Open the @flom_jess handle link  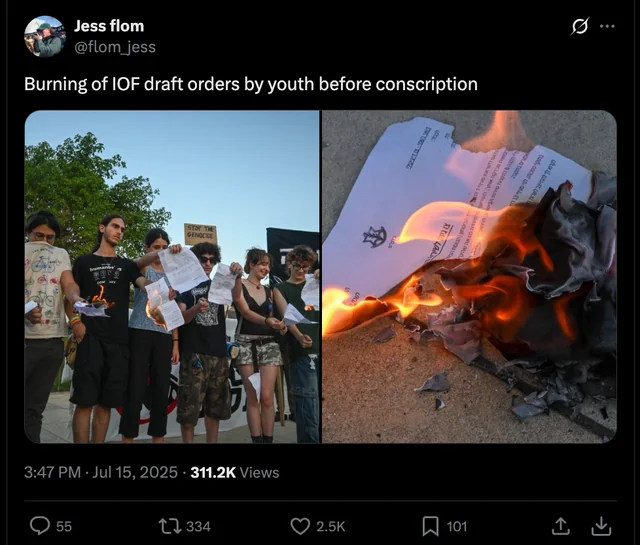click(x=115, y=47)
